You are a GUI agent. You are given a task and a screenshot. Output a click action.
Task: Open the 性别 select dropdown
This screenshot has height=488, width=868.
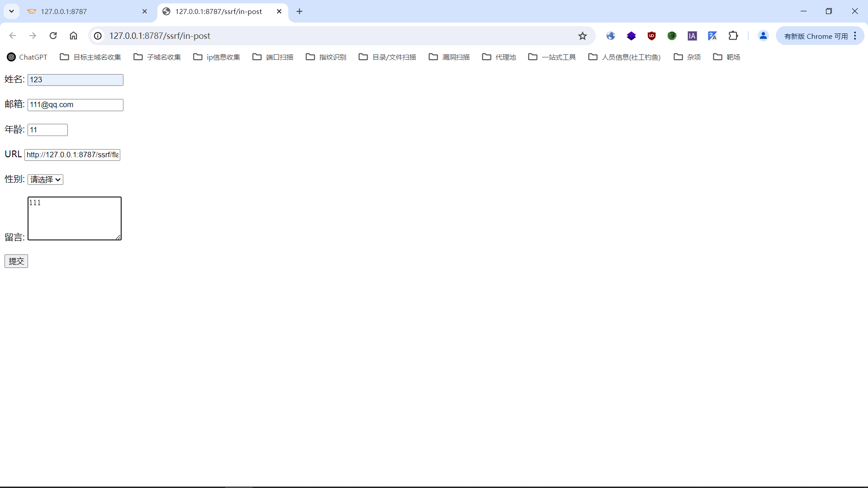(x=45, y=179)
